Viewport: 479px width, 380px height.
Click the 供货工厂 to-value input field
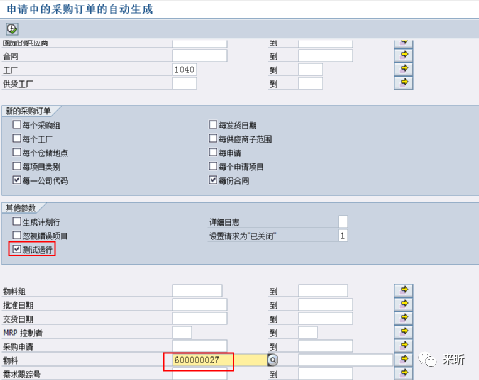click(x=310, y=83)
